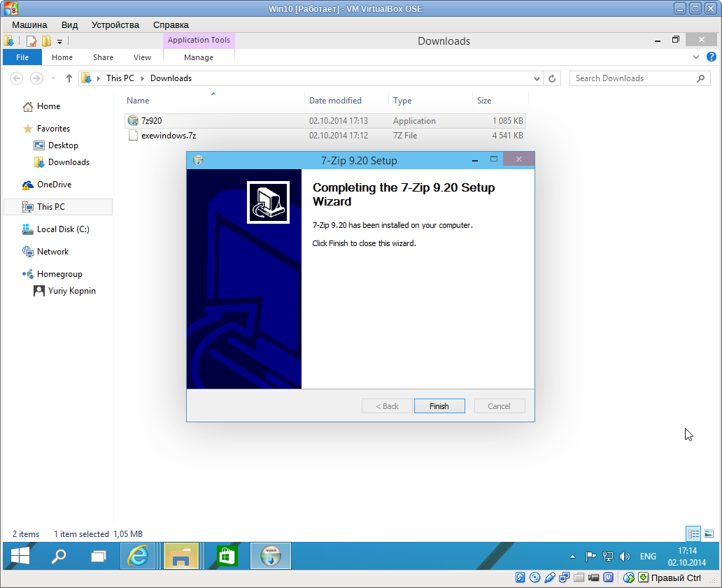Open the Windows Start button
This screenshot has height=588, width=722.
[20, 556]
